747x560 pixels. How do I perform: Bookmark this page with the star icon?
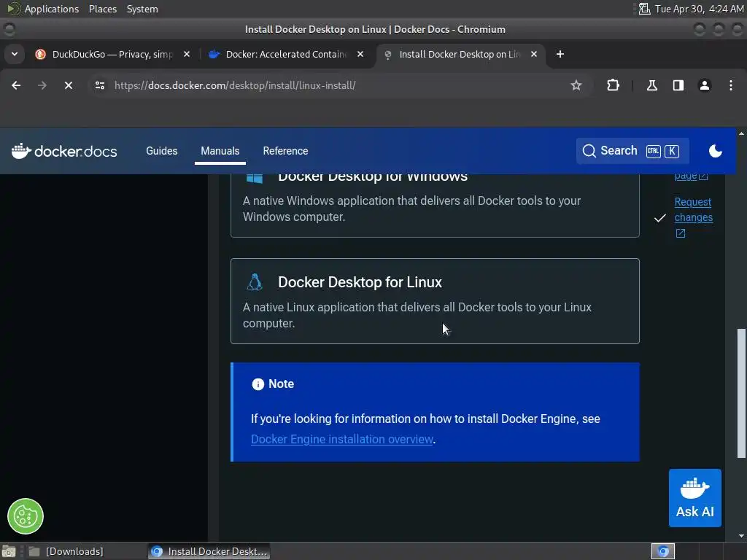click(576, 85)
